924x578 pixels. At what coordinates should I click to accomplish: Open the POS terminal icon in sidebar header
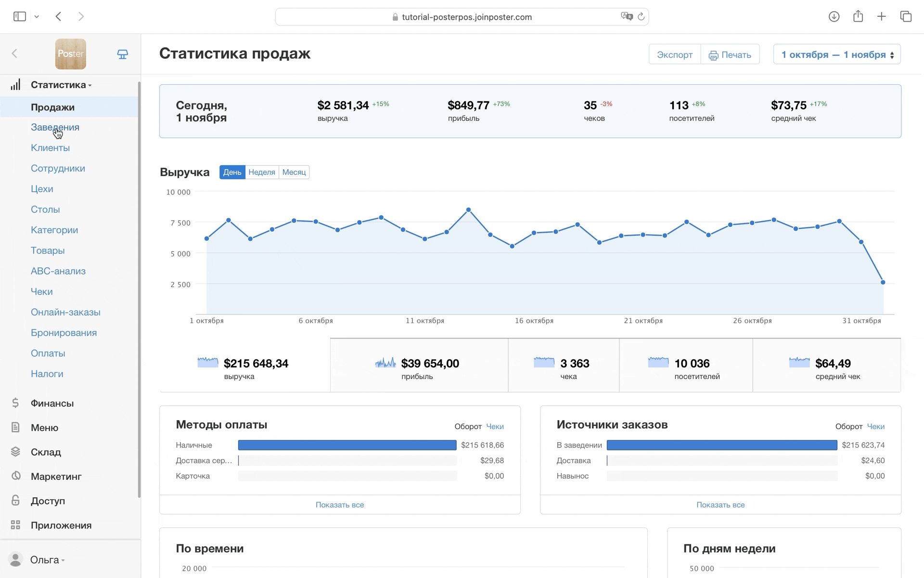click(123, 54)
